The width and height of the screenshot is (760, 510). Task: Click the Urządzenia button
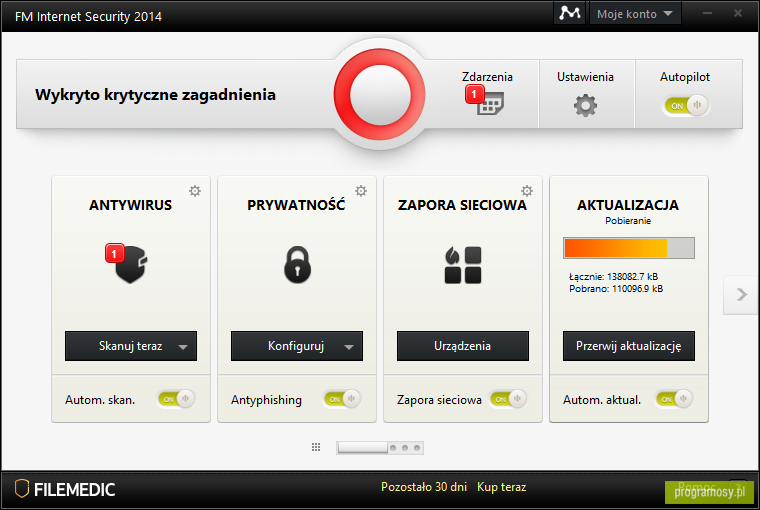[x=462, y=346]
